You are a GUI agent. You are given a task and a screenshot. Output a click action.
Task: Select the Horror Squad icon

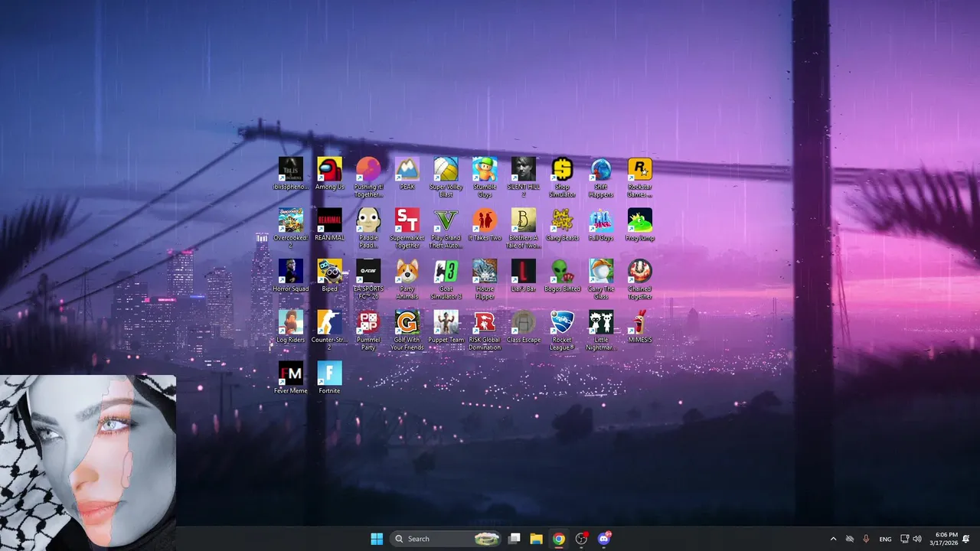pos(290,275)
